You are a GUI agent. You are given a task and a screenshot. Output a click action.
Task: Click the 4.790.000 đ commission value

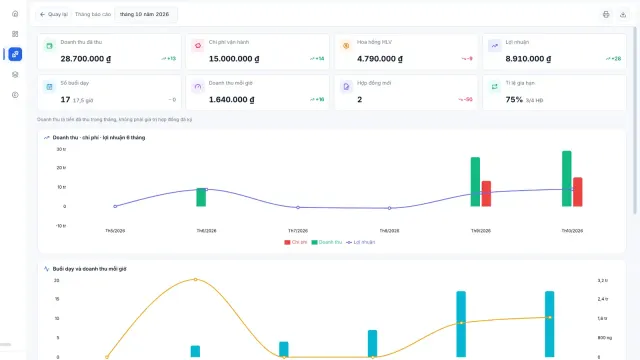[380, 59]
